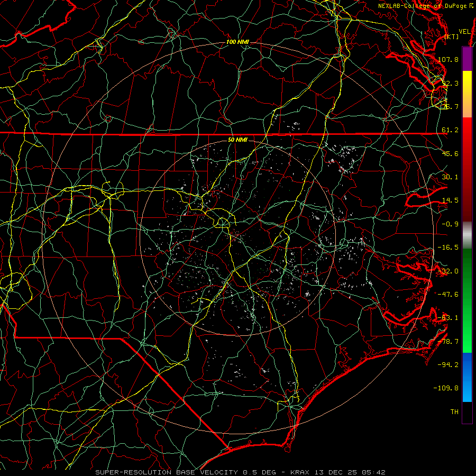Click the 100 NMI range ring label
The height and width of the screenshot is (476, 476).
pos(237,42)
